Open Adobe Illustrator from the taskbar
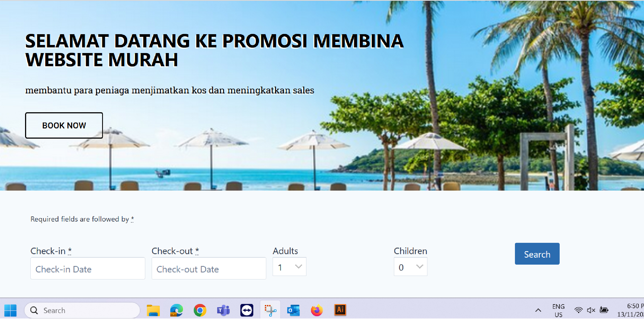The height and width of the screenshot is (319, 644). [340, 310]
